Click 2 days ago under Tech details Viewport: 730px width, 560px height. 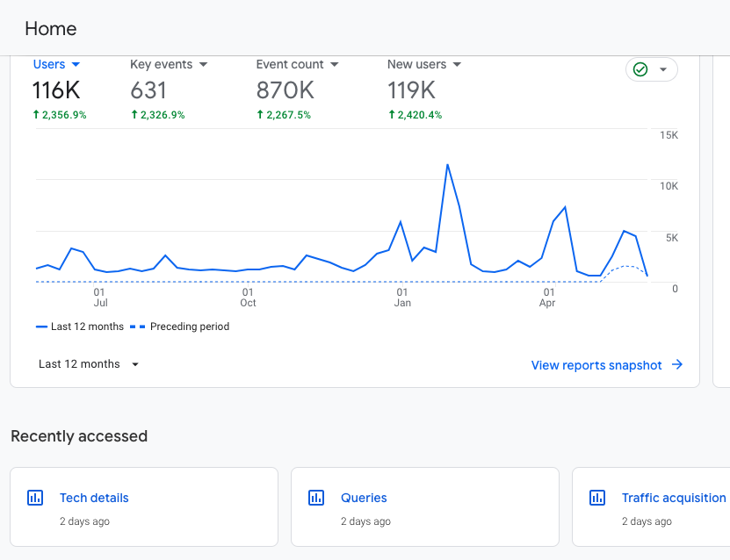click(x=84, y=521)
